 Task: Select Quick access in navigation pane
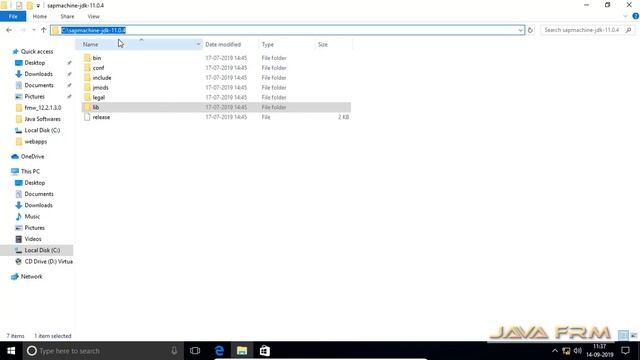pyautogui.click(x=37, y=51)
